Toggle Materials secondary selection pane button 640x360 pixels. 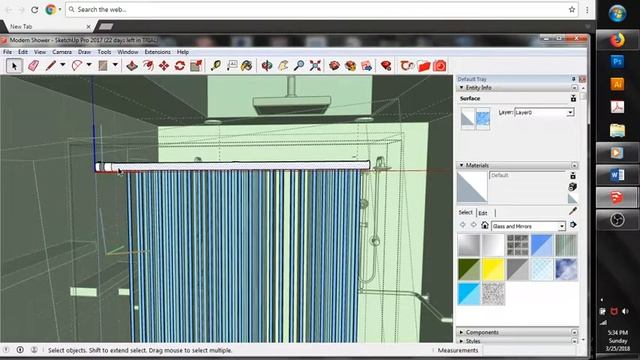pyautogui.click(x=573, y=176)
